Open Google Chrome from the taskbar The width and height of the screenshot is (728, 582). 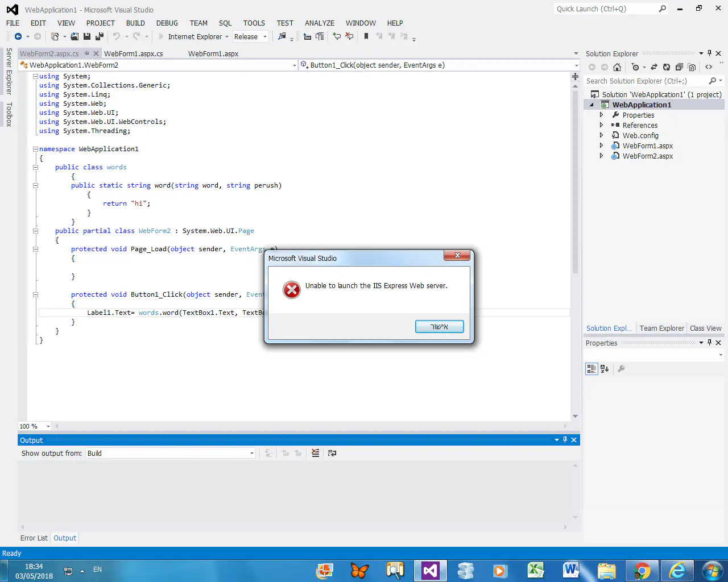tap(642, 570)
